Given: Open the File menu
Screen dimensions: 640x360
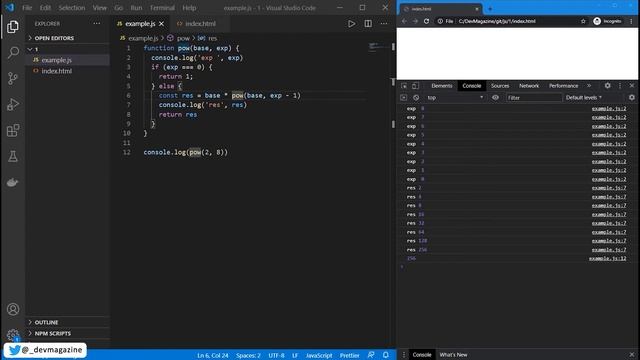Looking at the screenshot, I should pos(27,8).
